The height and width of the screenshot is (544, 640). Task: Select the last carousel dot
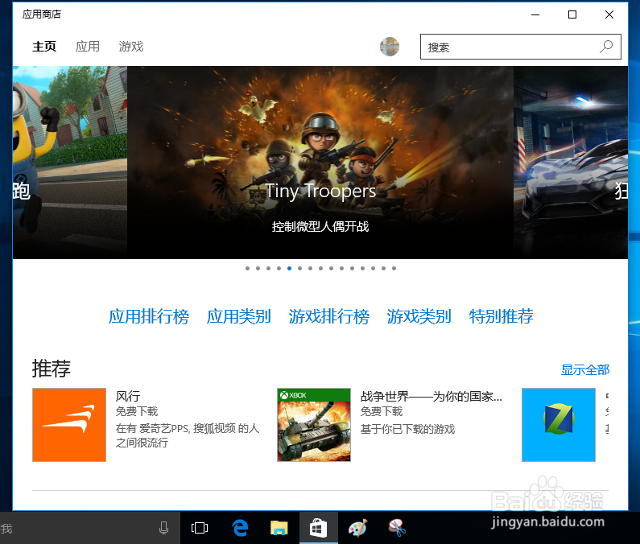click(394, 268)
